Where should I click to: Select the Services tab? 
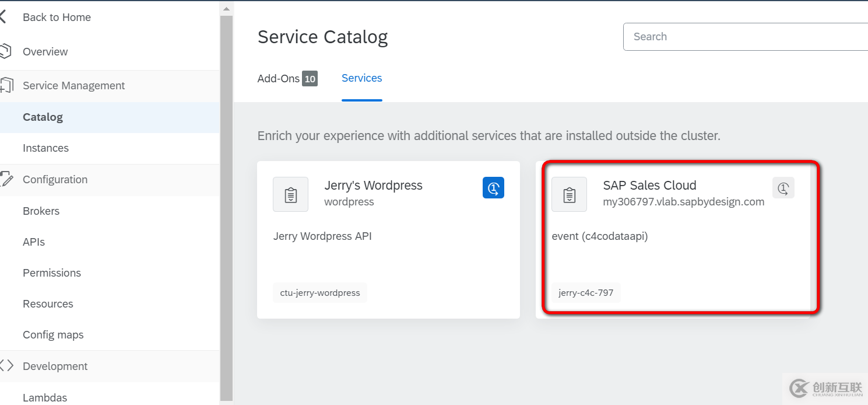click(361, 78)
